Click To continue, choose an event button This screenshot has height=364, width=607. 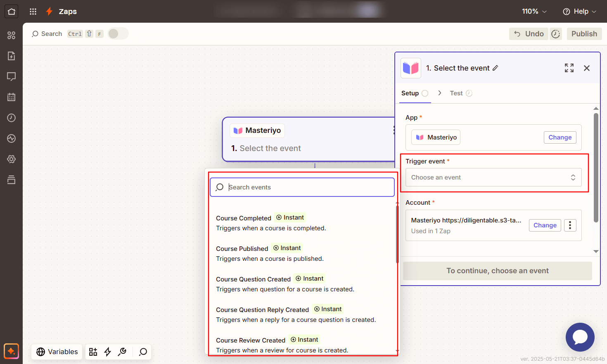tap(498, 271)
